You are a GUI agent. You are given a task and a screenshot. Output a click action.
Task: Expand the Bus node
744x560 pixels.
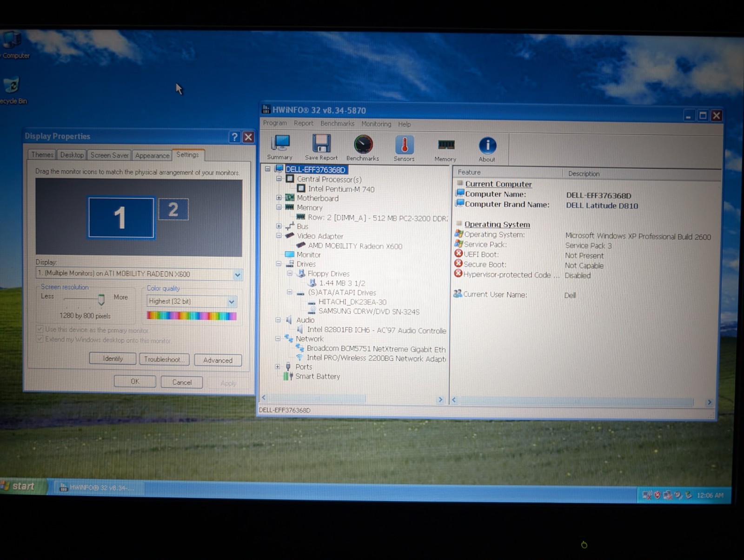pyautogui.click(x=279, y=226)
